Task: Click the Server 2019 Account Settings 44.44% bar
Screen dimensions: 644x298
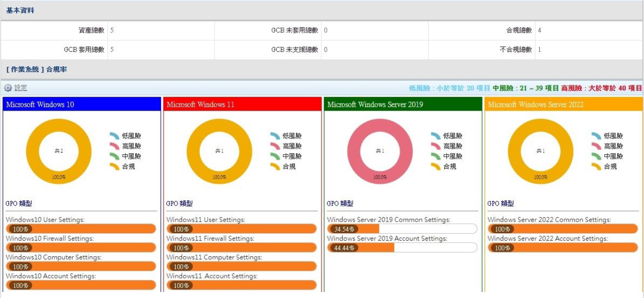Action: [x=402, y=248]
